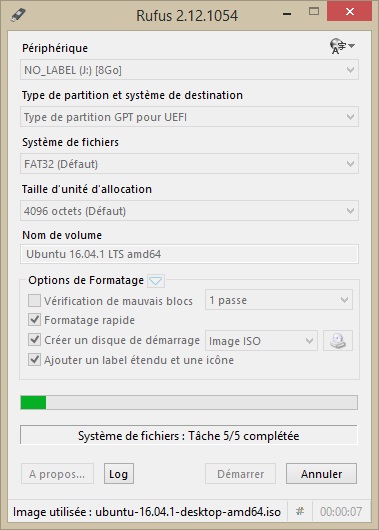Toggle Créer un disque de démarrage checkbox
The width and height of the screenshot is (379, 530).
pos(34,340)
